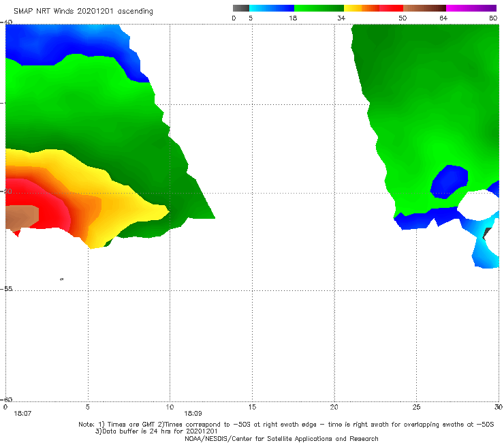Click the latitude axis label '-60'

[6, 399]
